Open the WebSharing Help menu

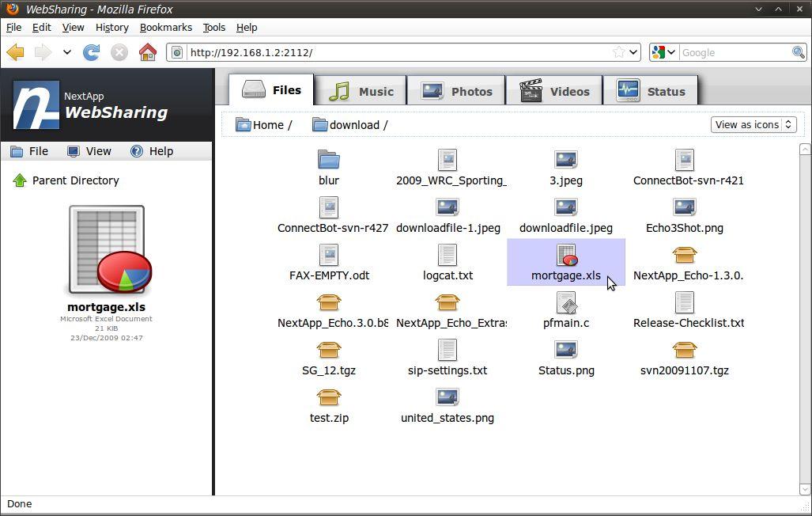pyautogui.click(x=152, y=151)
